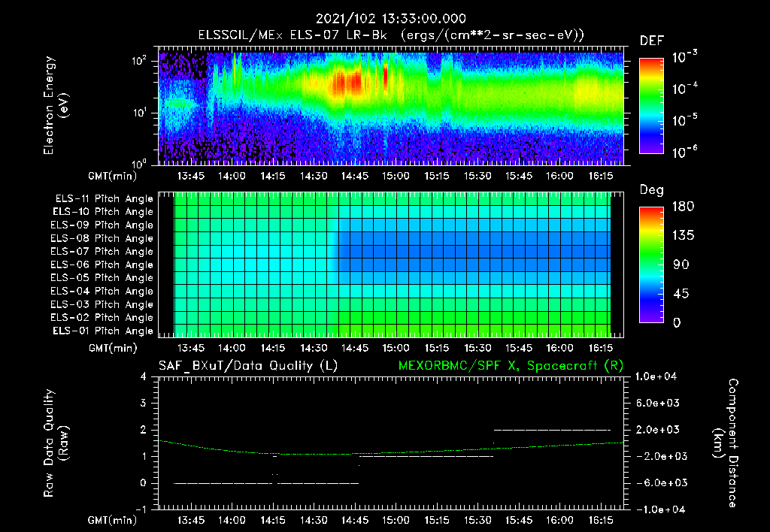Click the 1.0e+04 right axis value
The image size is (770, 532).
tap(656, 376)
